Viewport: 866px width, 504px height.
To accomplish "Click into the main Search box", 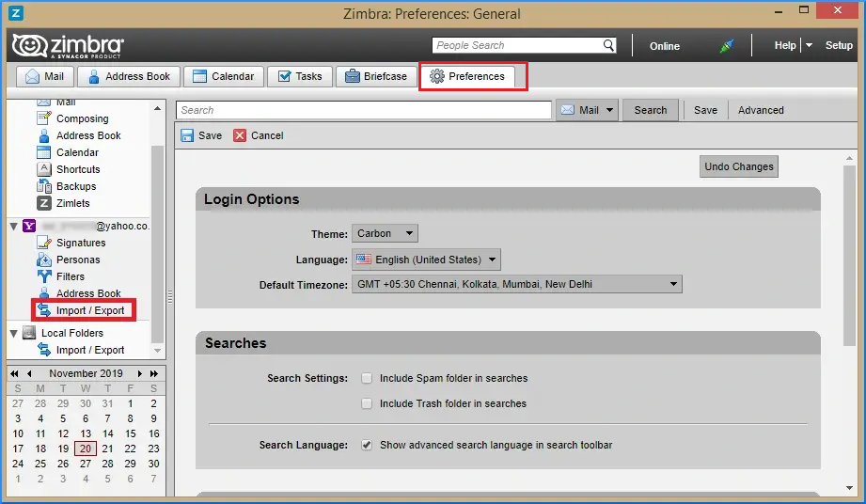I will (364, 110).
